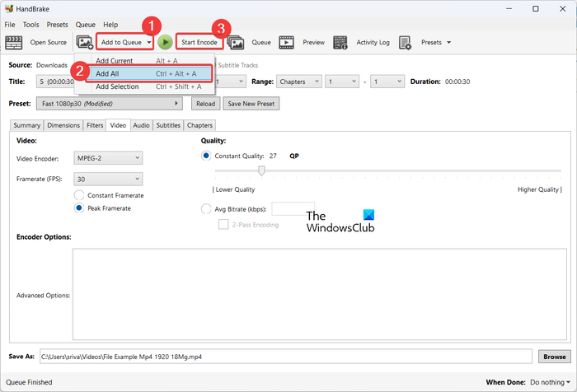This screenshot has height=392, width=577.
Task: Switch to the Chapters tab
Action: (x=199, y=125)
